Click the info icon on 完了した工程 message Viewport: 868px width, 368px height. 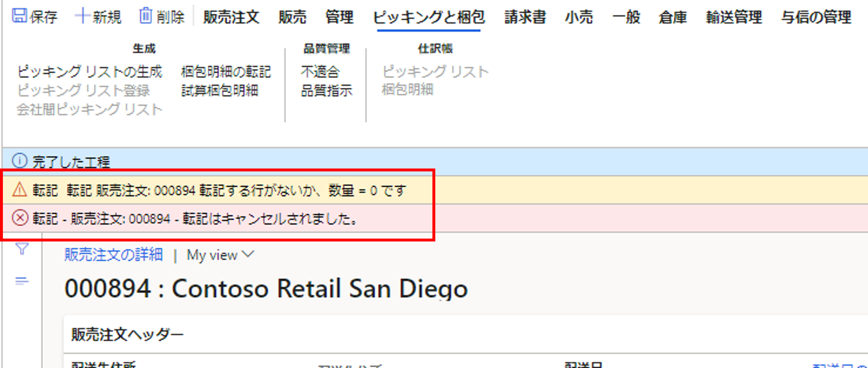coord(20,161)
